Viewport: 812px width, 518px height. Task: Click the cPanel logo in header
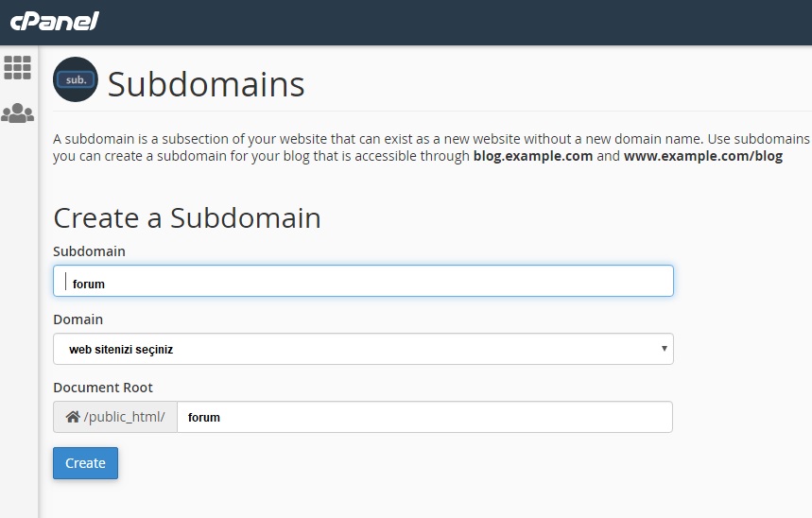point(55,21)
